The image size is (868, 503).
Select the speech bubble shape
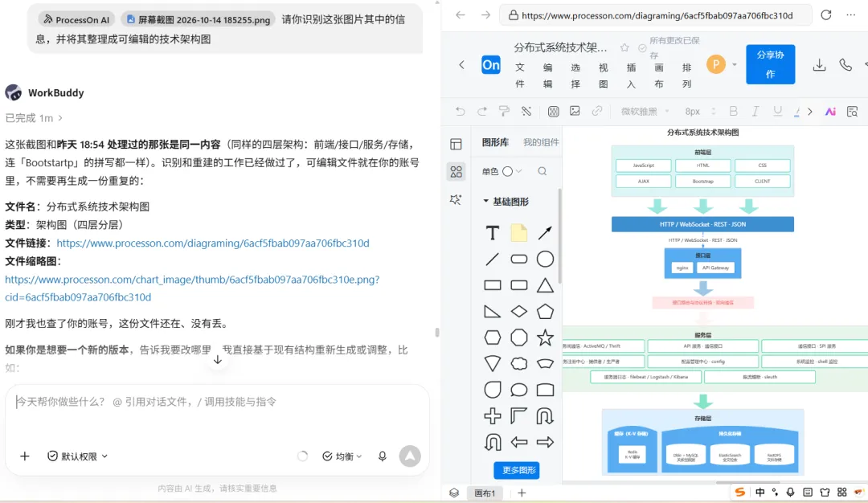coord(518,391)
